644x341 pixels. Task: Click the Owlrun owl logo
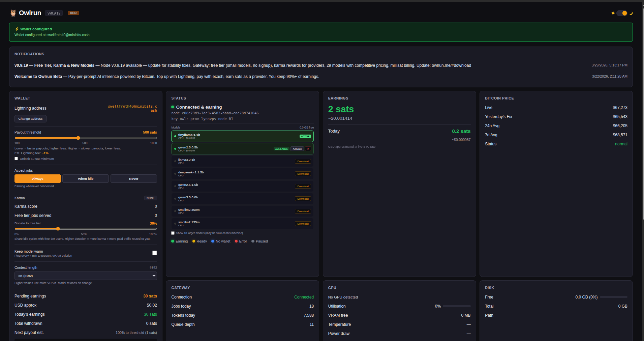13,13
